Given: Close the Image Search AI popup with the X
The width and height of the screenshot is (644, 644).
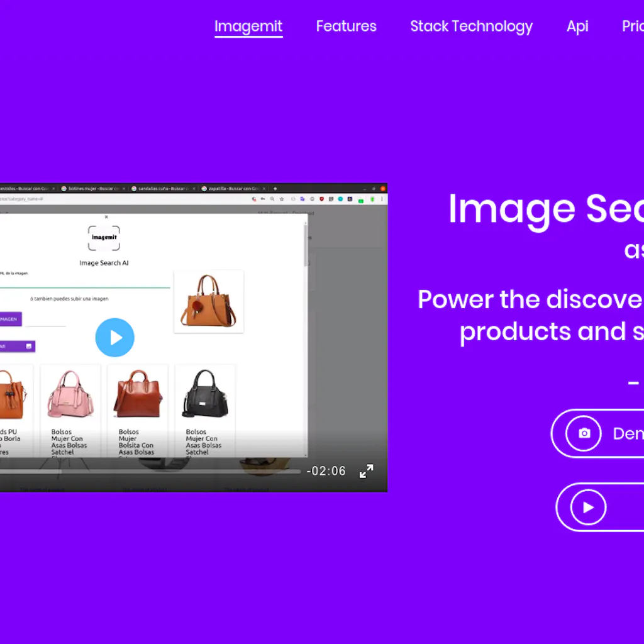Looking at the screenshot, I should [106, 216].
